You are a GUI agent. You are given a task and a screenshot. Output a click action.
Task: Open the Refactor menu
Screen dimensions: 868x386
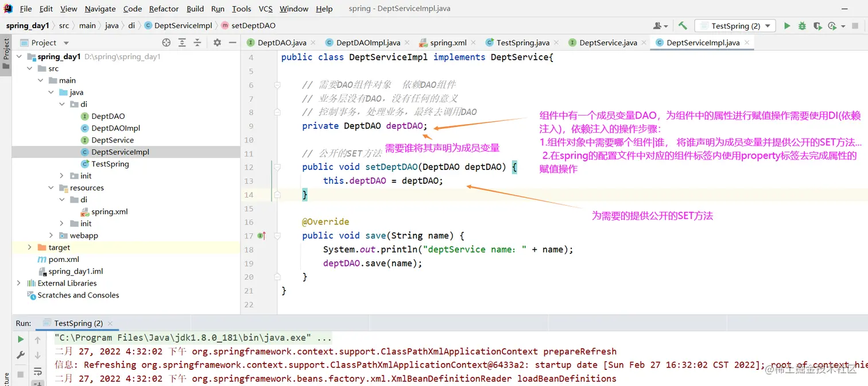164,9
